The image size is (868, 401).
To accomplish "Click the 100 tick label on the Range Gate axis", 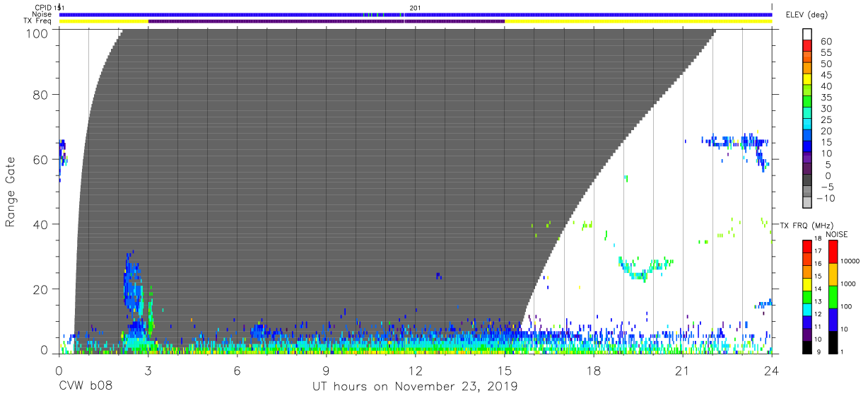I will 36,33.
